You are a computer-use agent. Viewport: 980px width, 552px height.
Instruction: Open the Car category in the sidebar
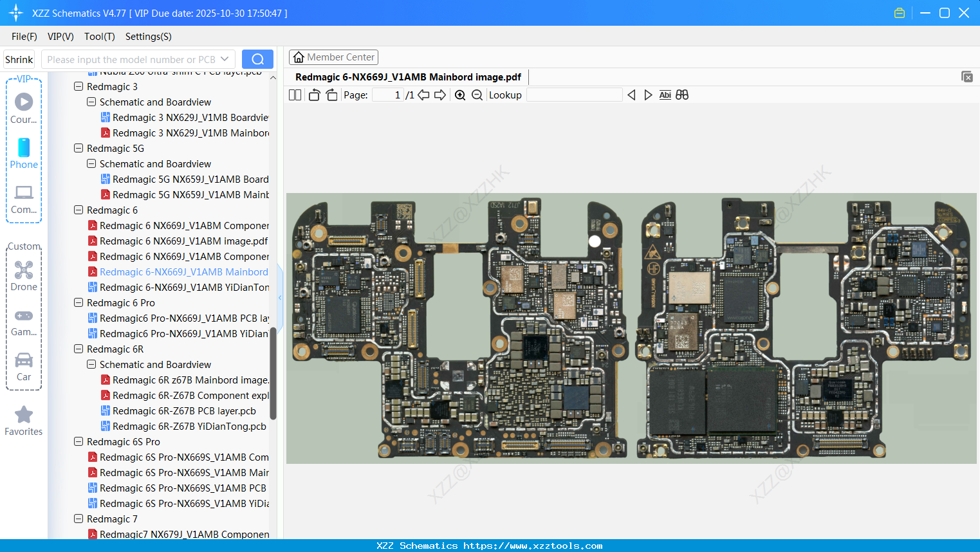(23, 367)
